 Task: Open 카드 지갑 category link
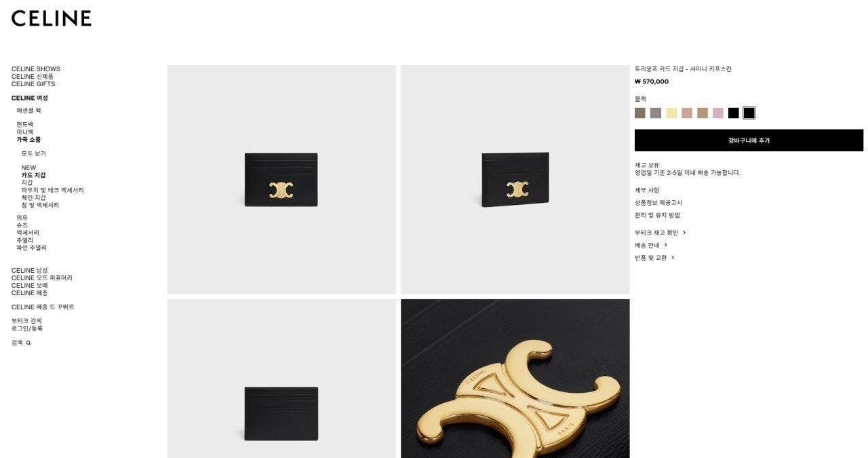click(x=33, y=175)
